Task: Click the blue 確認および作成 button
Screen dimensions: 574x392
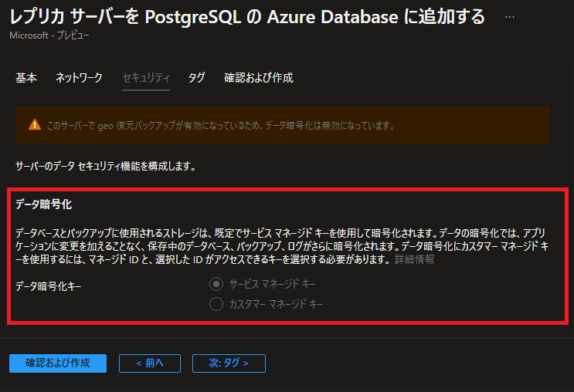Action: tap(58, 363)
